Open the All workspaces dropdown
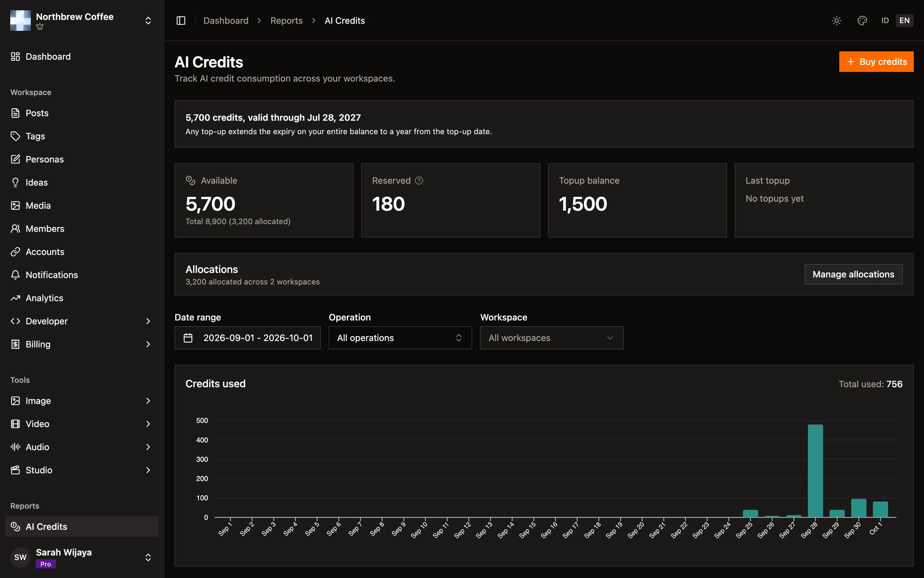 point(552,338)
